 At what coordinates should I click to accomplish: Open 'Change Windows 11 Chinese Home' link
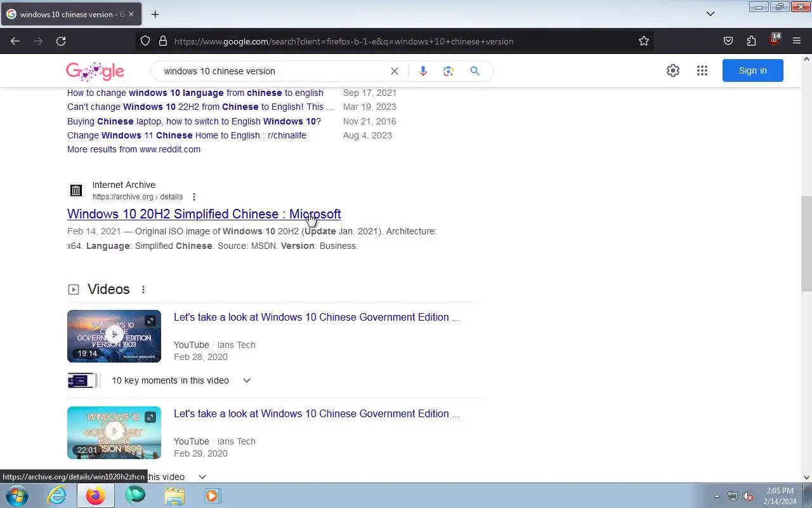pos(187,135)
